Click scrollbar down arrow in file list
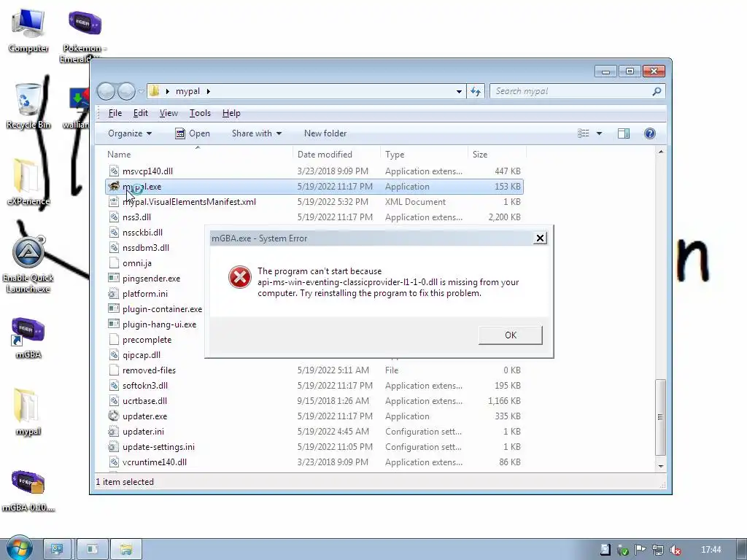The height and width of the screenshot is (560, 747). 660,466
